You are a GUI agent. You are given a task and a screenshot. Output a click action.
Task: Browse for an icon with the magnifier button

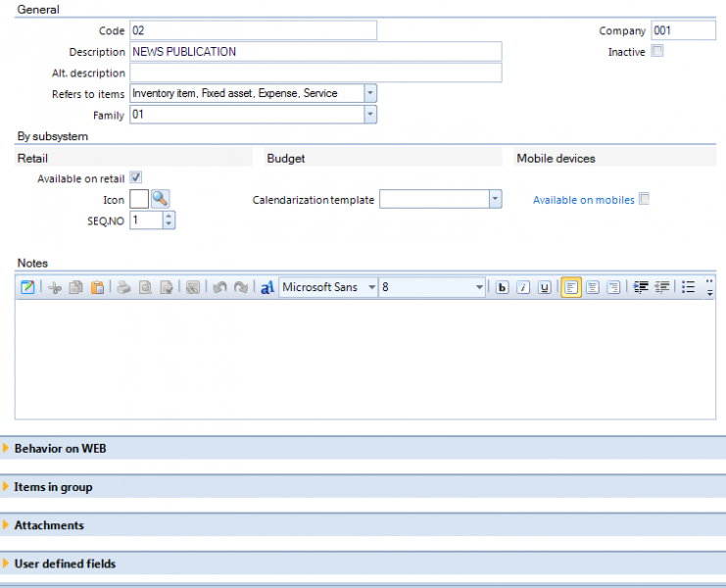(161, 199)
